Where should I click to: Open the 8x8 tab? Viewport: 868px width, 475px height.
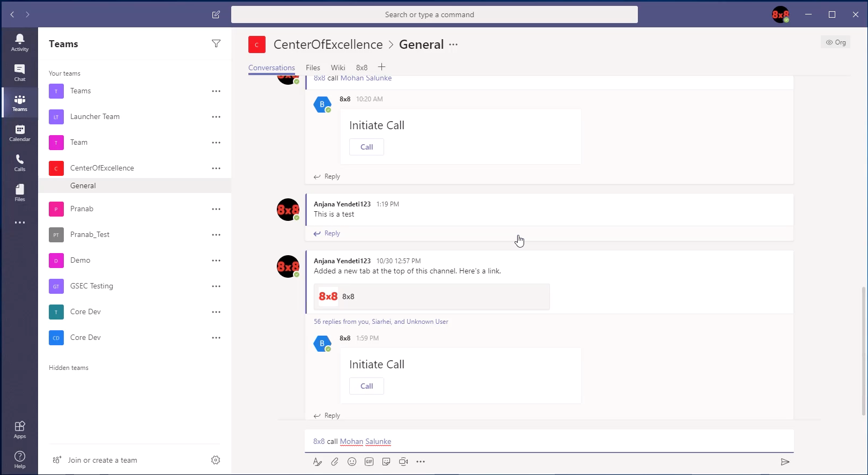(x=362, y=68)
